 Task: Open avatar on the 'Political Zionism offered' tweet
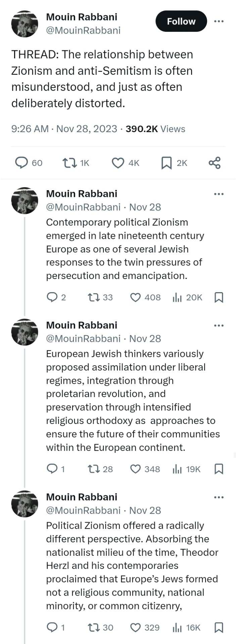pos(25,504)
